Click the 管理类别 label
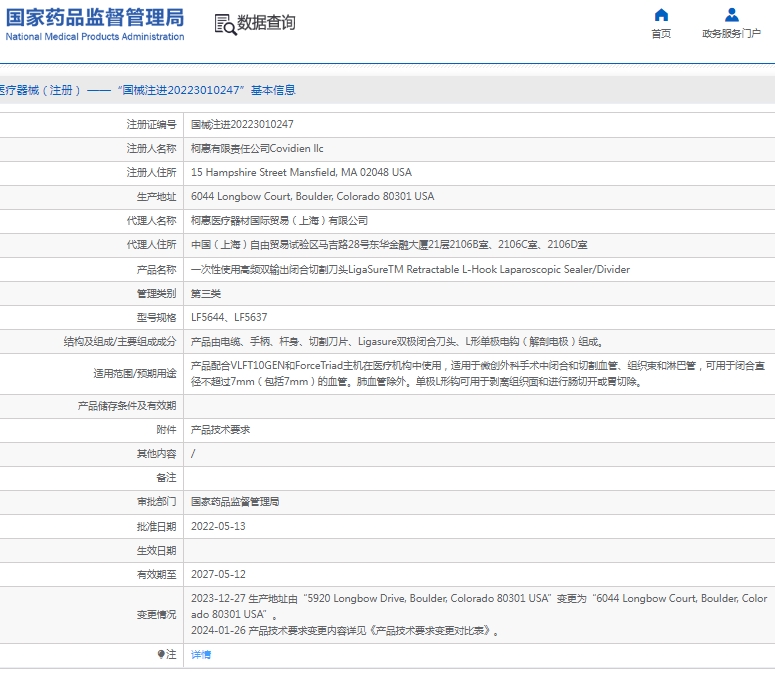 click(x=156, y=294)
